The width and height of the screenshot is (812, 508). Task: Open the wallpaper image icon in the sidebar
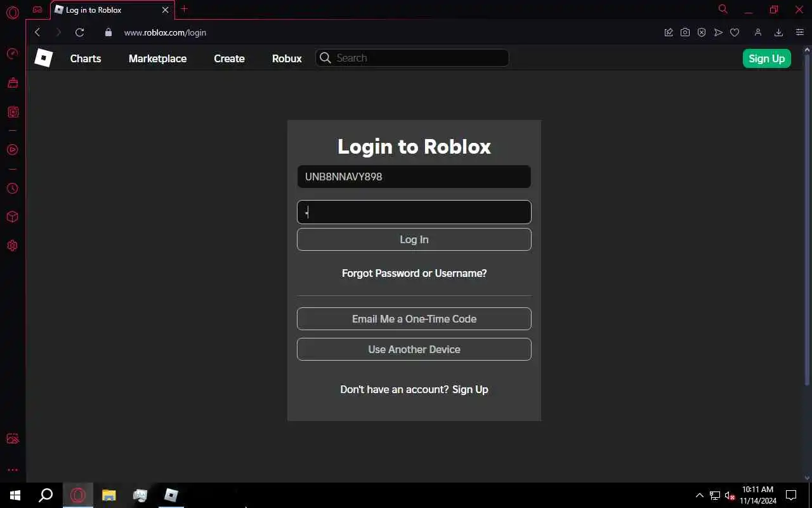(12, 439)
